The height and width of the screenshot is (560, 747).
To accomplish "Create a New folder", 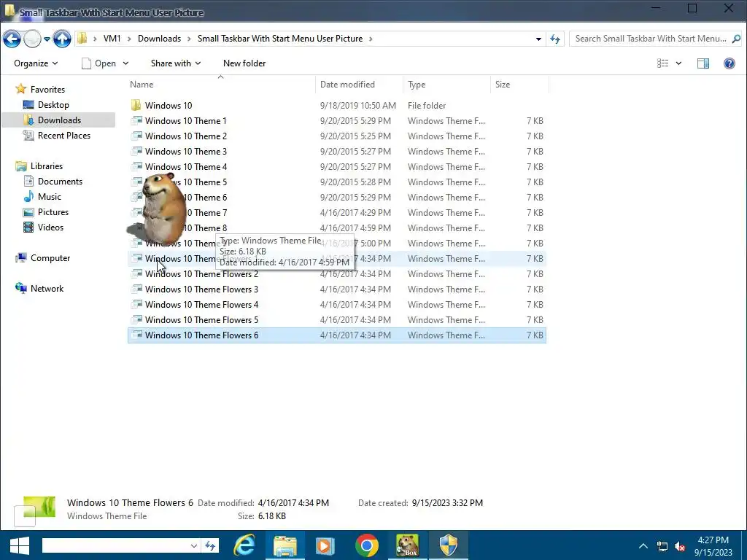I will [x=244, y=63].
